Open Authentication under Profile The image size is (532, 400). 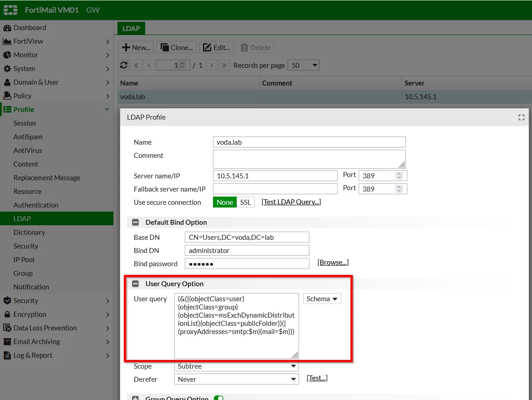(x=36, y=205)
